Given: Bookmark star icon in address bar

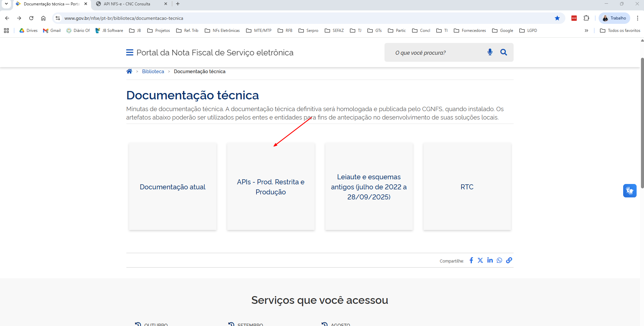Looking at the screenshot, I should (x=557, y=18).
